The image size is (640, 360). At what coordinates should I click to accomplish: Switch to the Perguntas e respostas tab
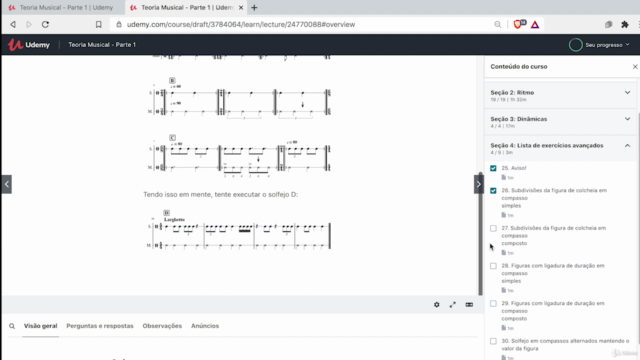click(x=100, y=326)
